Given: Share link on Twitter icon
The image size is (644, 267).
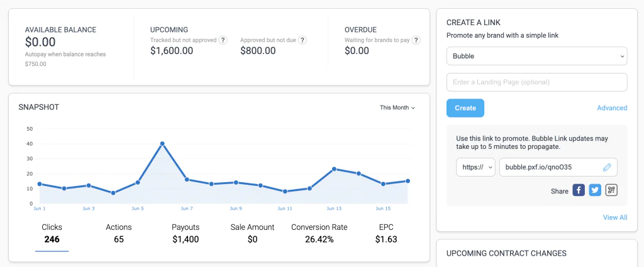Looking at the screenshot, I should coord(595,190).
